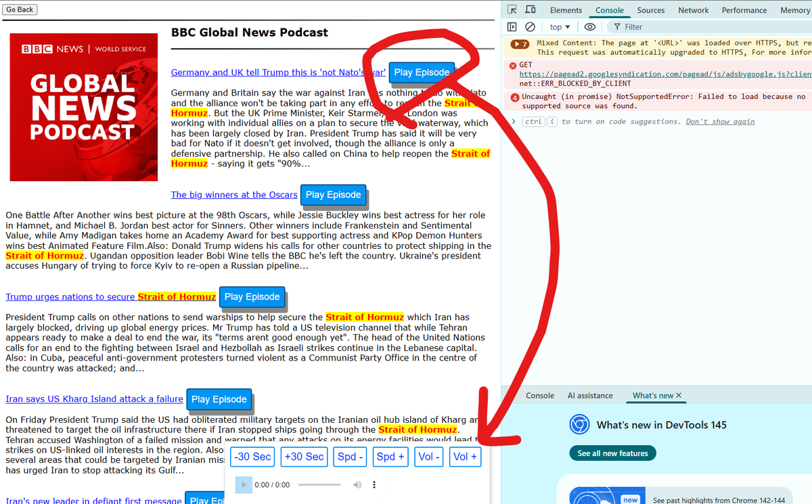Expand the grouped 7 mixed content warnings
Image resolution: width=812 pixels, height=504 pixels.
[520, 43]
